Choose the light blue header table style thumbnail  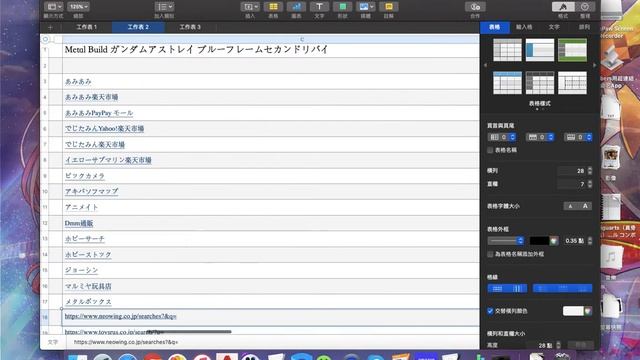coord(507,83)
